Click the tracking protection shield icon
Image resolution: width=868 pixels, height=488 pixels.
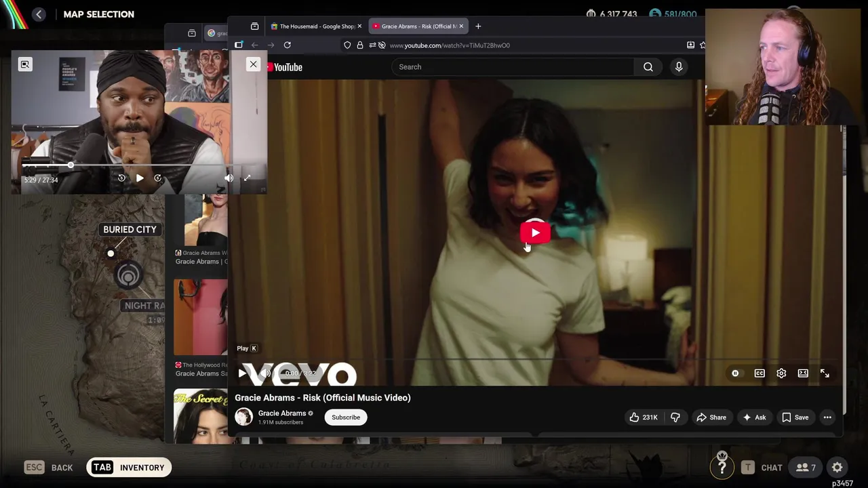coord(347,45)
